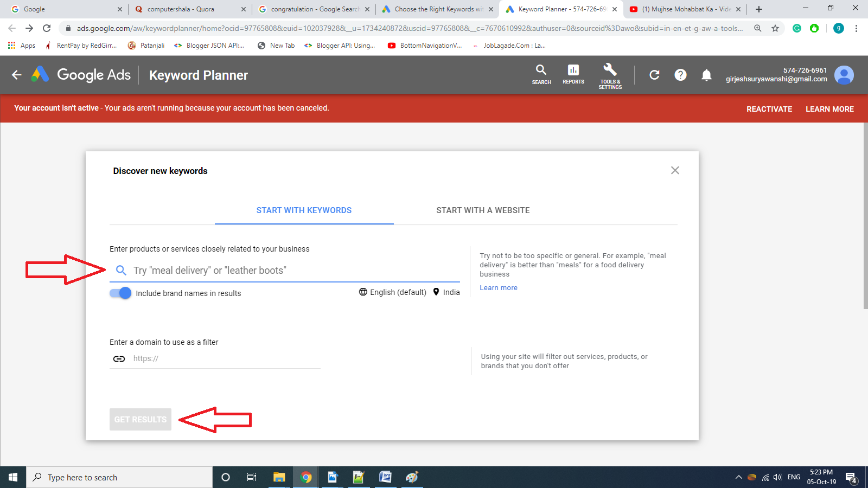Viewport: 868px width, 488px height.
Task: Open Action Center notifications
Action: (x=851, y=477)
